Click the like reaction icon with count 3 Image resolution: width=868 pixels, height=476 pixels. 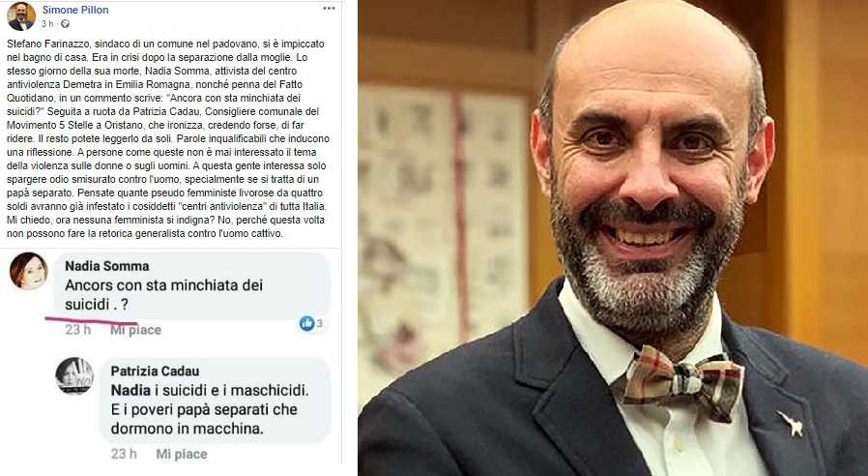tap(306, 323)
